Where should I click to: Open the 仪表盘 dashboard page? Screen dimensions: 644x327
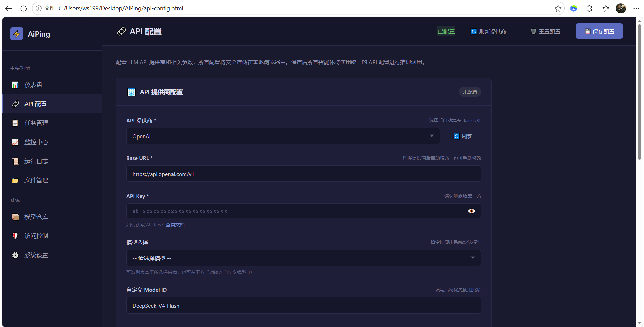[52, 85]
